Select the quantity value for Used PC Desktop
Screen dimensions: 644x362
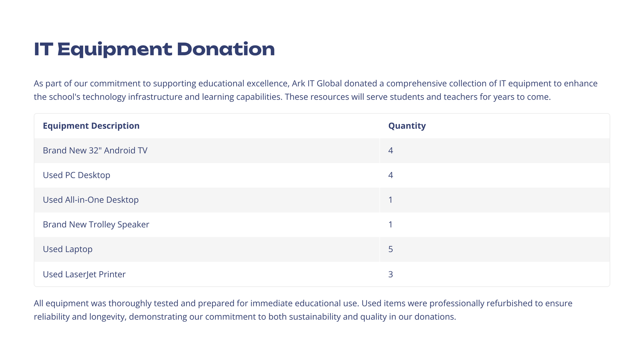[390, 175]
